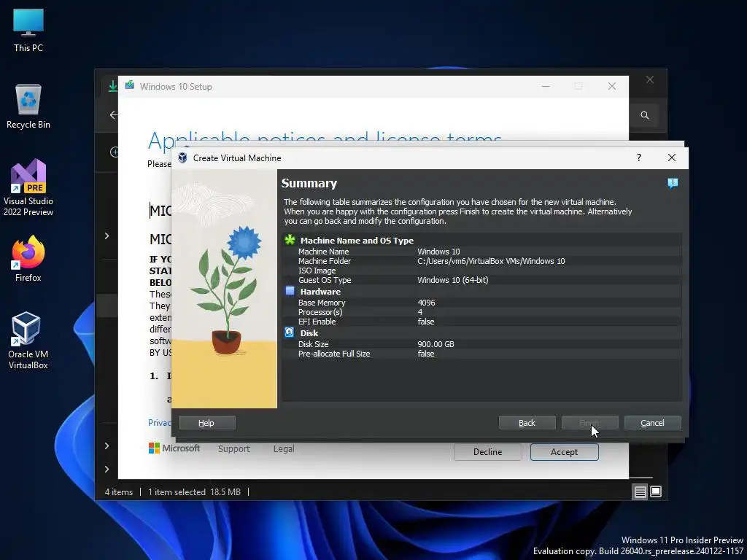The image size is (747, 560).
Task: Select the Pre-allocate Full Size row
Action: (x=481, y=354)
